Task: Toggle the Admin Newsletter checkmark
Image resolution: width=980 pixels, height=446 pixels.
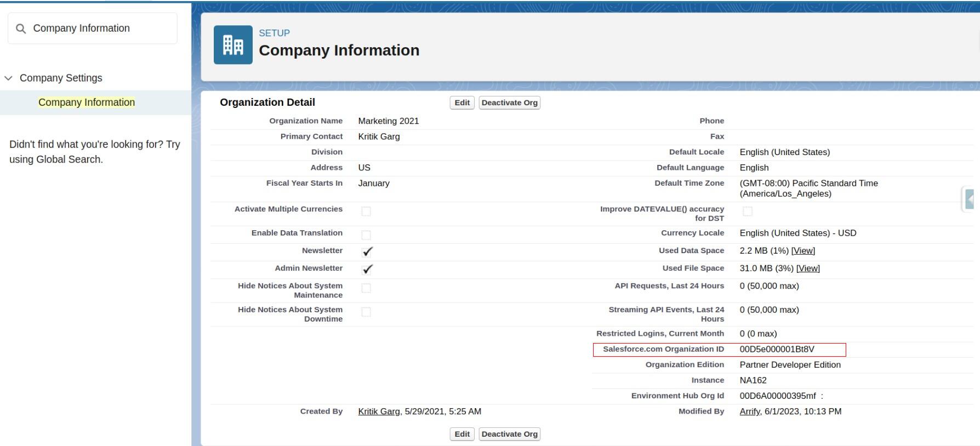Action: click(367, 269)
